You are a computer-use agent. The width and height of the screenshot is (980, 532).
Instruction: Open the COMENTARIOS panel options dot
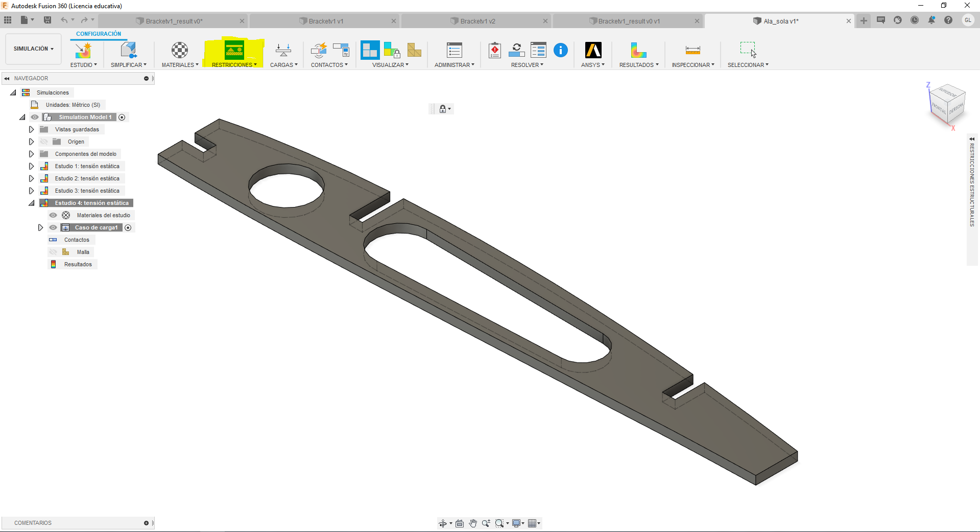pos(146,523)
